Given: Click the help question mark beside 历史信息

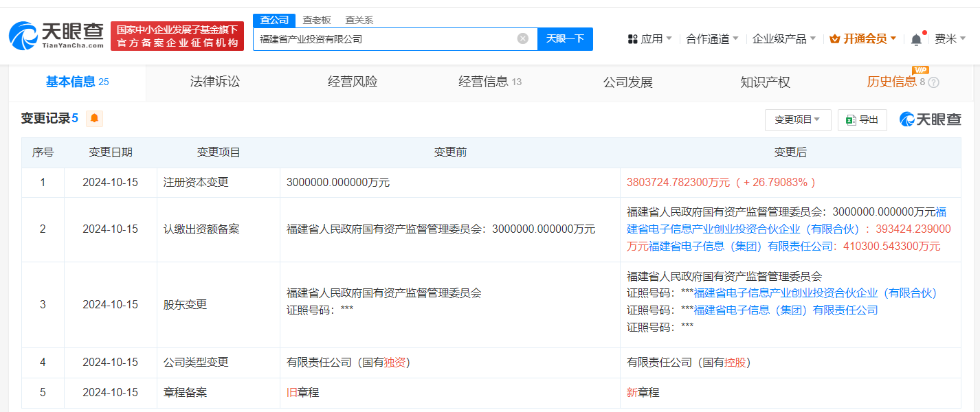Looking at the screenshot, I should 933,82.
